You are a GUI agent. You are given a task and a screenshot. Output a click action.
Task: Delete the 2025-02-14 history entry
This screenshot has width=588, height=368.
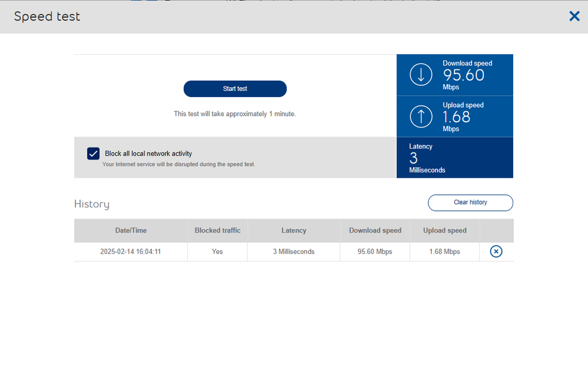(496, 251)
